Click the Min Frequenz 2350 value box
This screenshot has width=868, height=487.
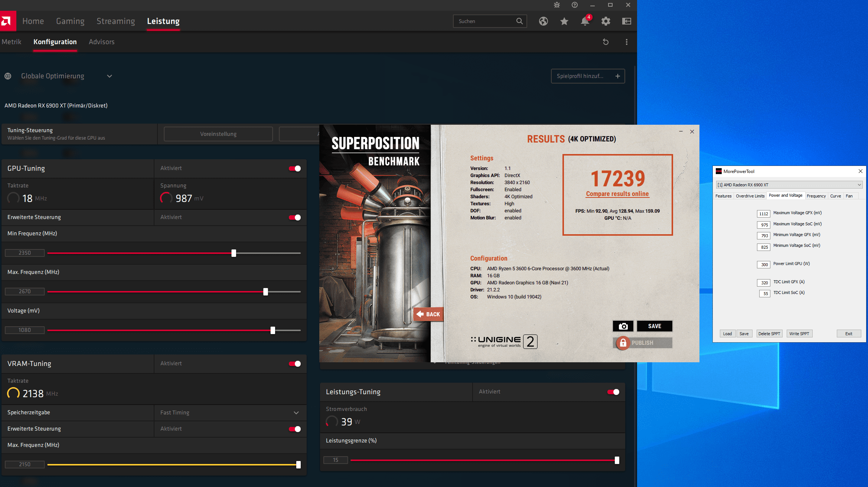pyautogui.click(x=25, y=253)
